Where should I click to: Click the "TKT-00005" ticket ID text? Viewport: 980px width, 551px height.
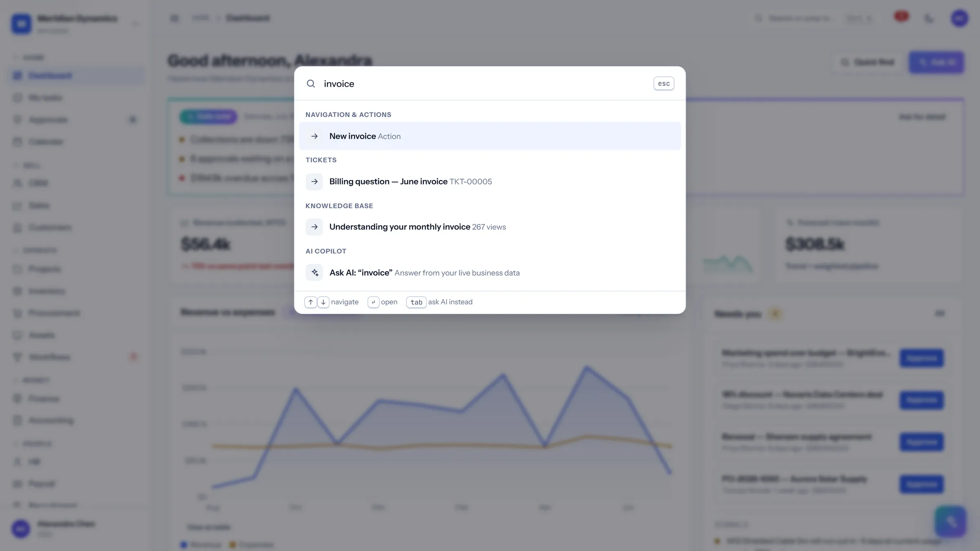471,182
